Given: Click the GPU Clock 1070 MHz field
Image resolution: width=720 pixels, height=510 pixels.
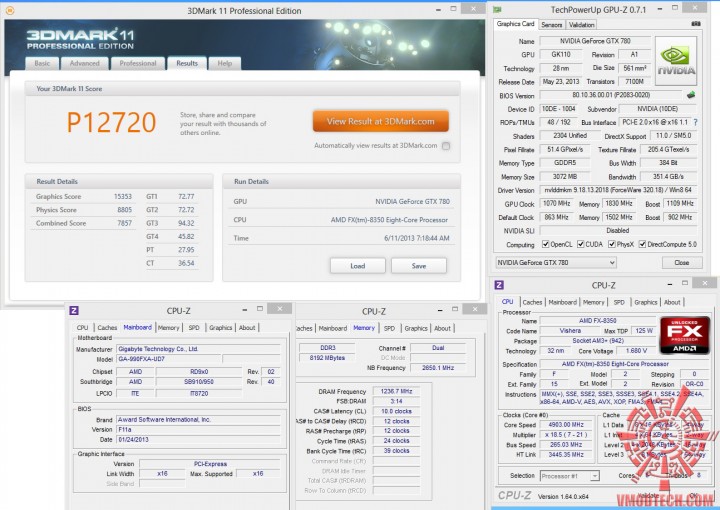Looking at the screenshot, I should point(556,203).
